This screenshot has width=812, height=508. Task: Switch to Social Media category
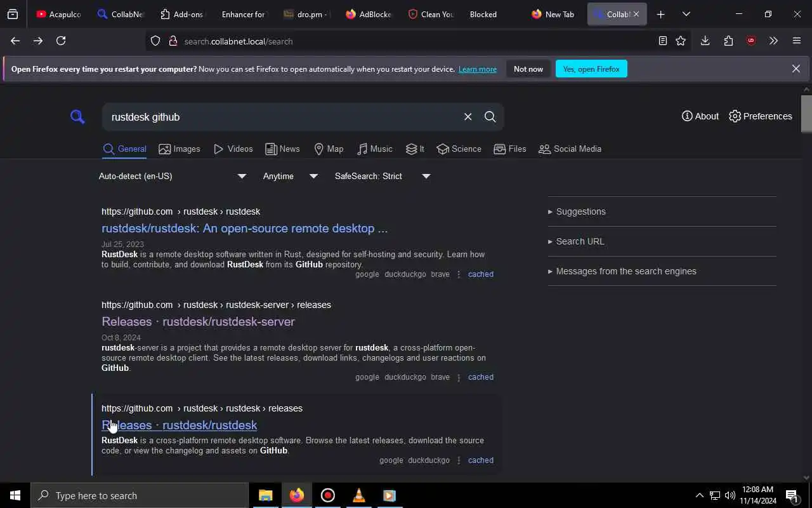coord(570,149)
